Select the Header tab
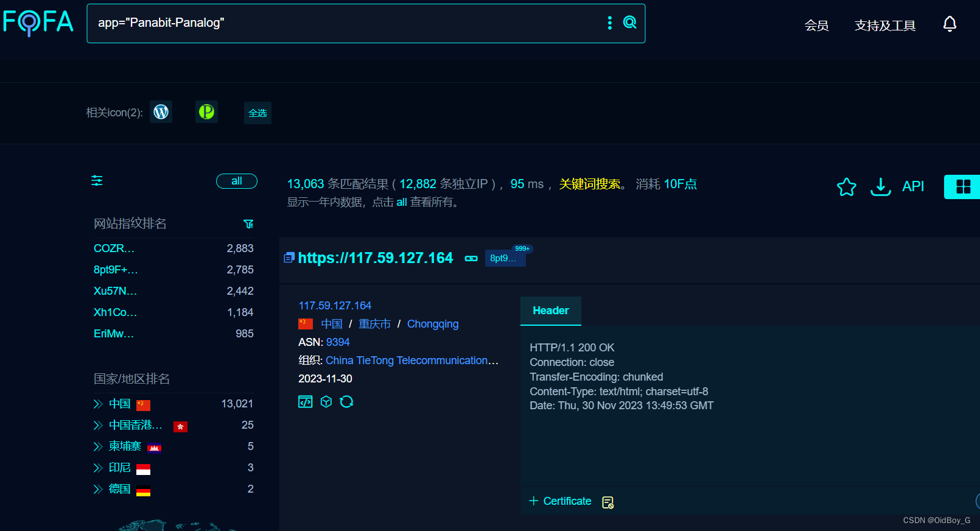980x531 pixels. [x=551, y=311]
